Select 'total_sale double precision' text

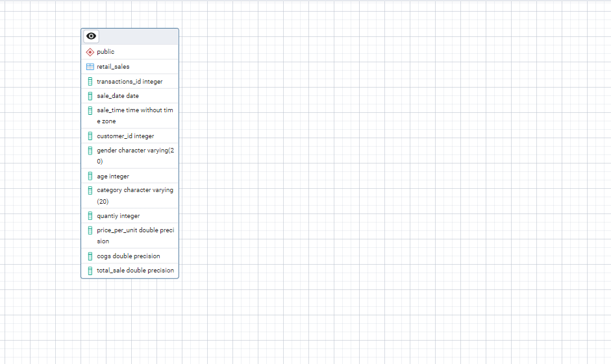(x=135, y=270)
